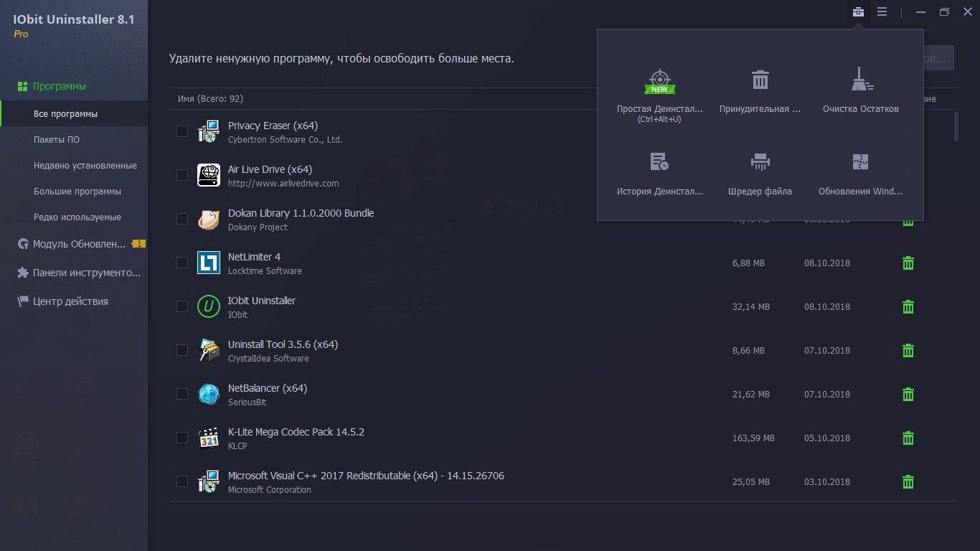Click the trash icon for IObit Uninstaller
980x551 pixels.
[908, 307]
